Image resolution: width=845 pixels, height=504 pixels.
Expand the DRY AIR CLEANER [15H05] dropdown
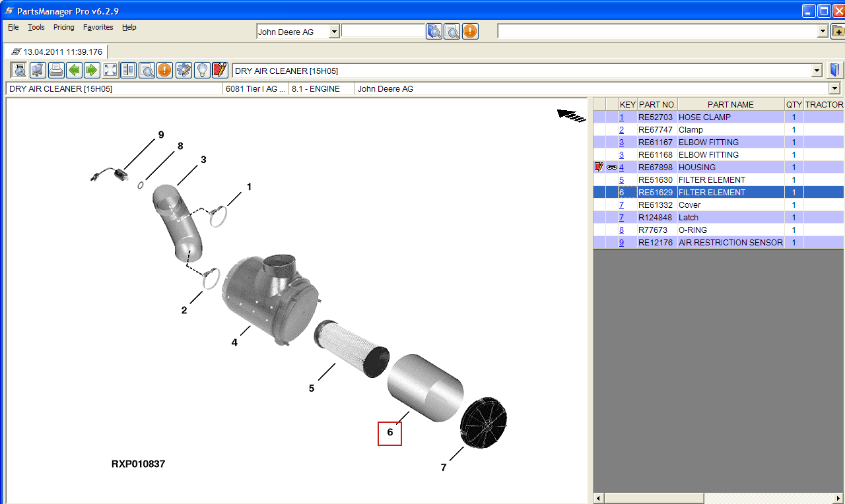tap(817, 71)
